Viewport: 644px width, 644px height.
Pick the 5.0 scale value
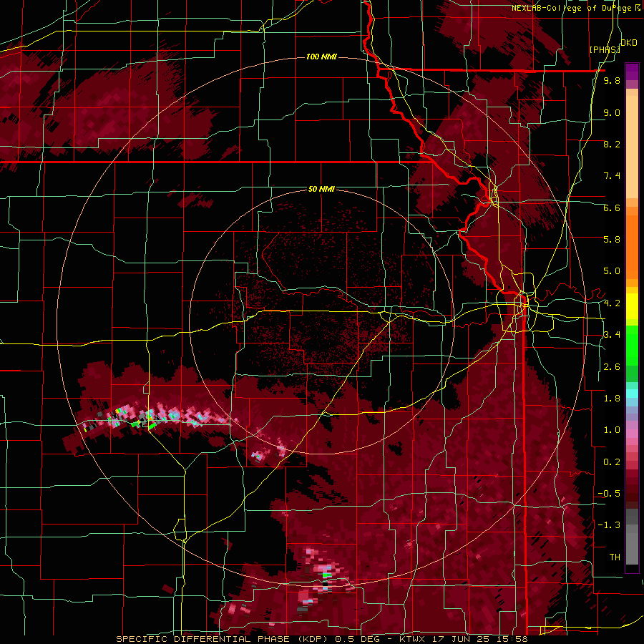(x=612, y=271)
